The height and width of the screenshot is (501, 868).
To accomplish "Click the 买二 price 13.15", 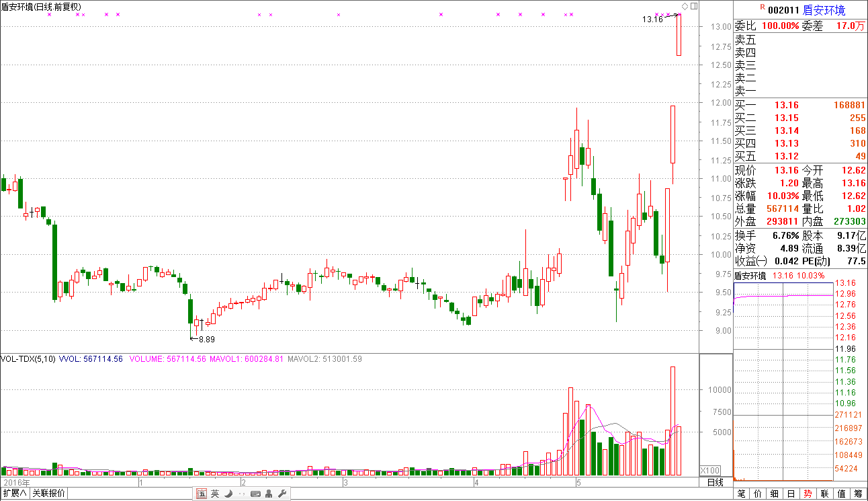I will point(787,118).
